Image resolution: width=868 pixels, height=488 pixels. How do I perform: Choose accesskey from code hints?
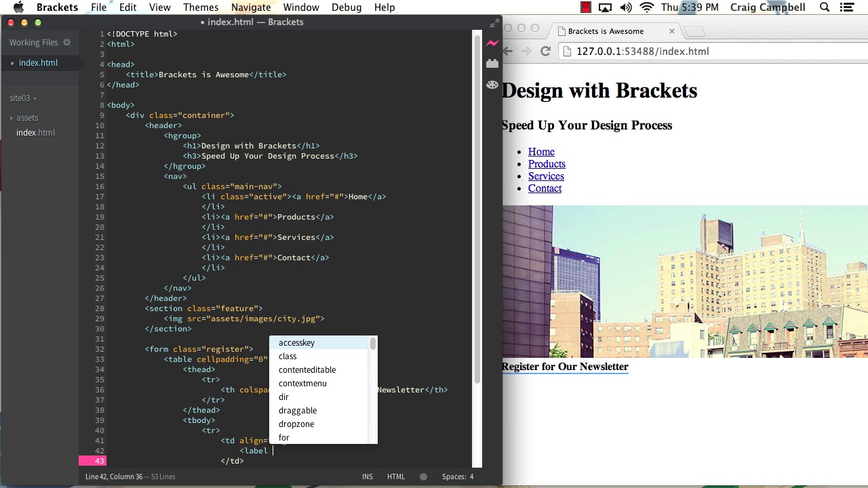pos(319,343)
